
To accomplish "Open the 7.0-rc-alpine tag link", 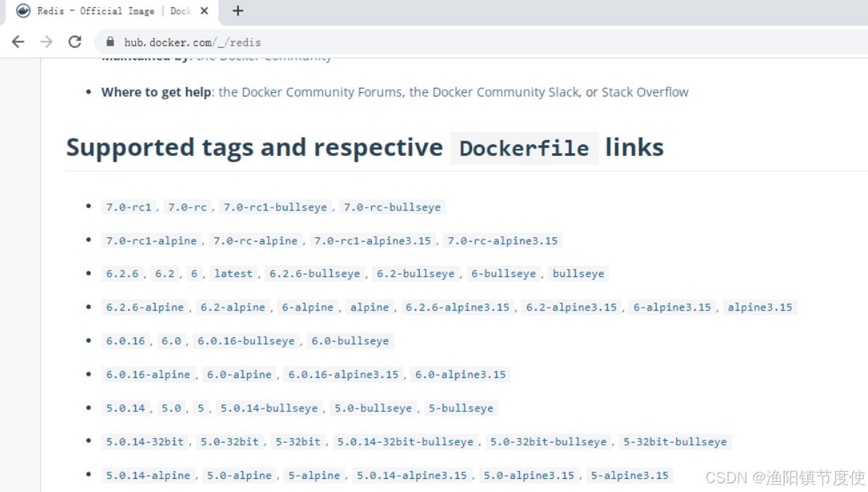I will pos(255,241).
